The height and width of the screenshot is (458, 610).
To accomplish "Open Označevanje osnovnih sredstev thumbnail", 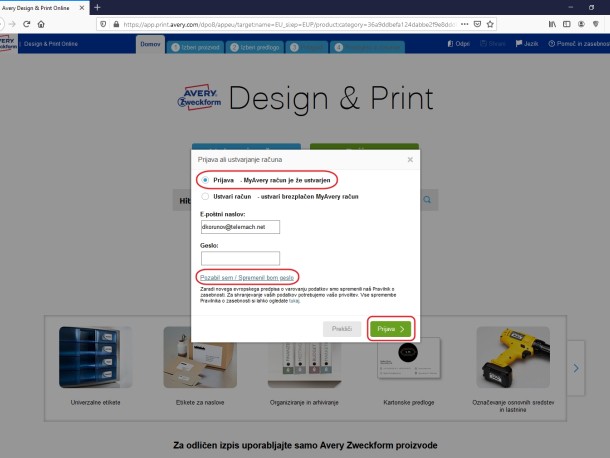I will [513, 357].
